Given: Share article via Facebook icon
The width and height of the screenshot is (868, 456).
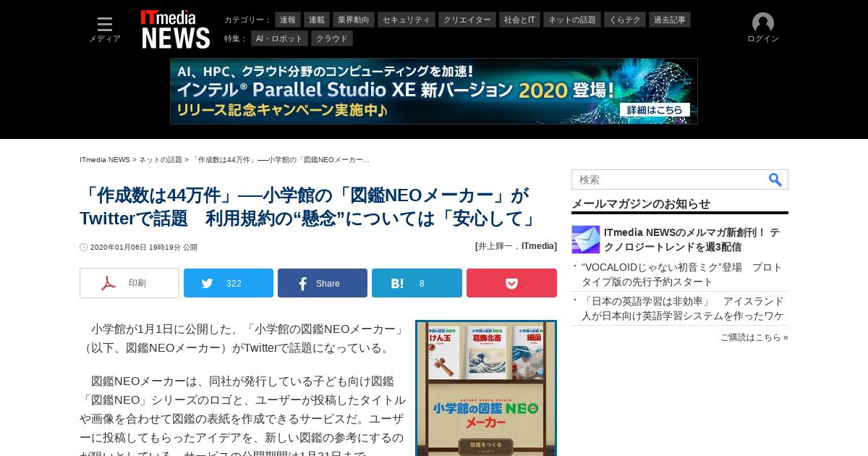Looking at the screenshot, I should [302, 283].
